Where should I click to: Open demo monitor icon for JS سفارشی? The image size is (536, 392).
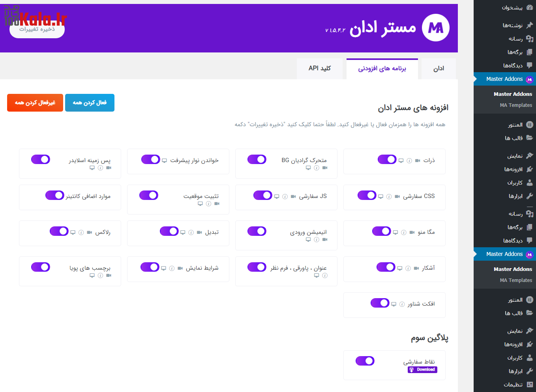(x=277, y=196)
